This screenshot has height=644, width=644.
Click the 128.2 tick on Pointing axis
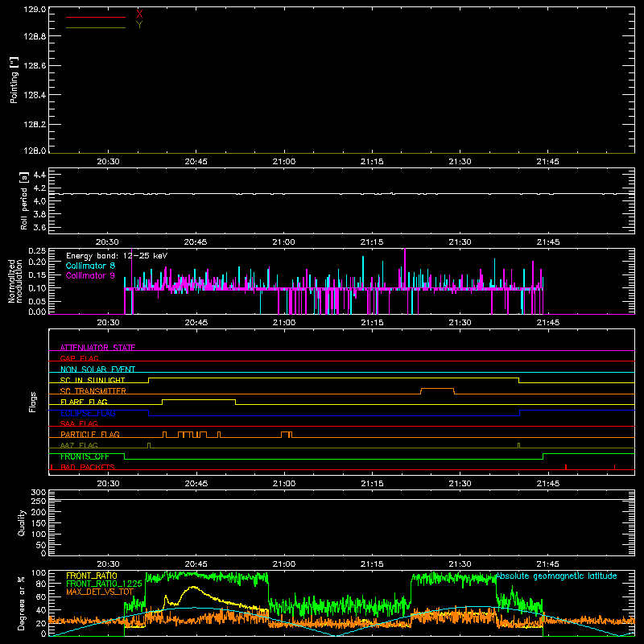pos(35,124)
